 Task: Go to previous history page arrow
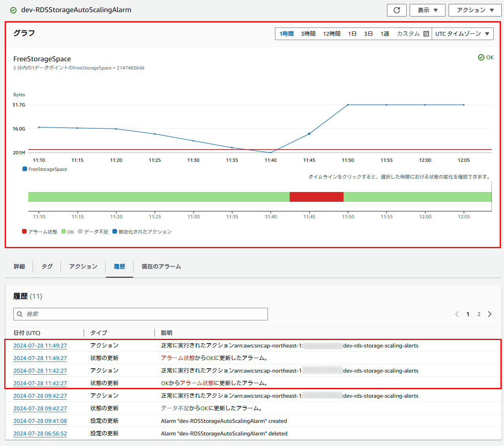tap(457, 314)
